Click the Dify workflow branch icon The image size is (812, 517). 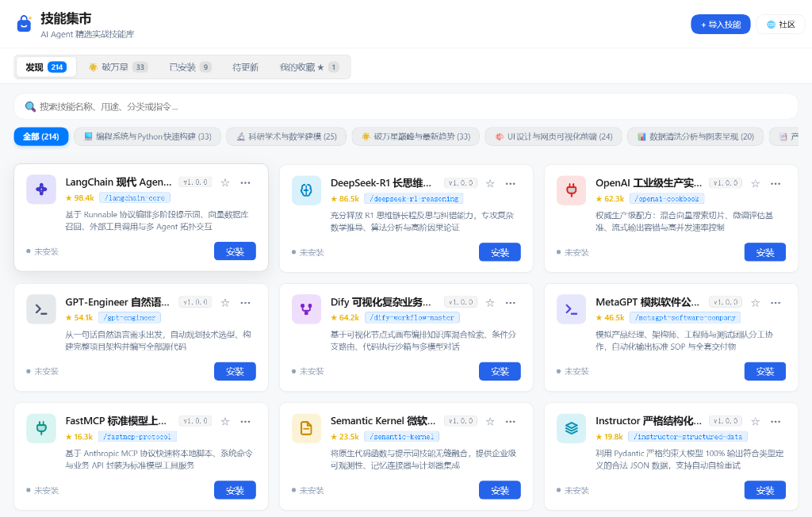coord(307,309)
